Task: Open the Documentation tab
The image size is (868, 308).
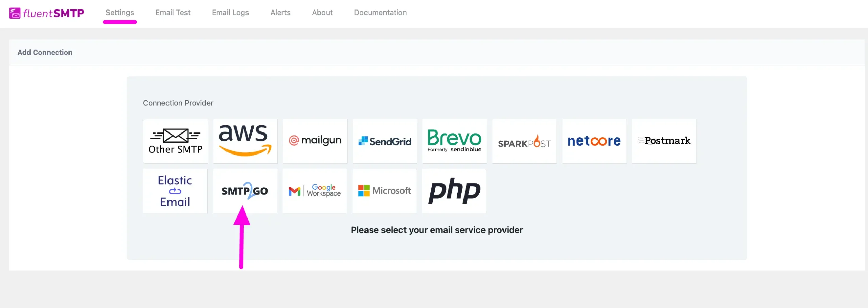Action: coord(380,13)
